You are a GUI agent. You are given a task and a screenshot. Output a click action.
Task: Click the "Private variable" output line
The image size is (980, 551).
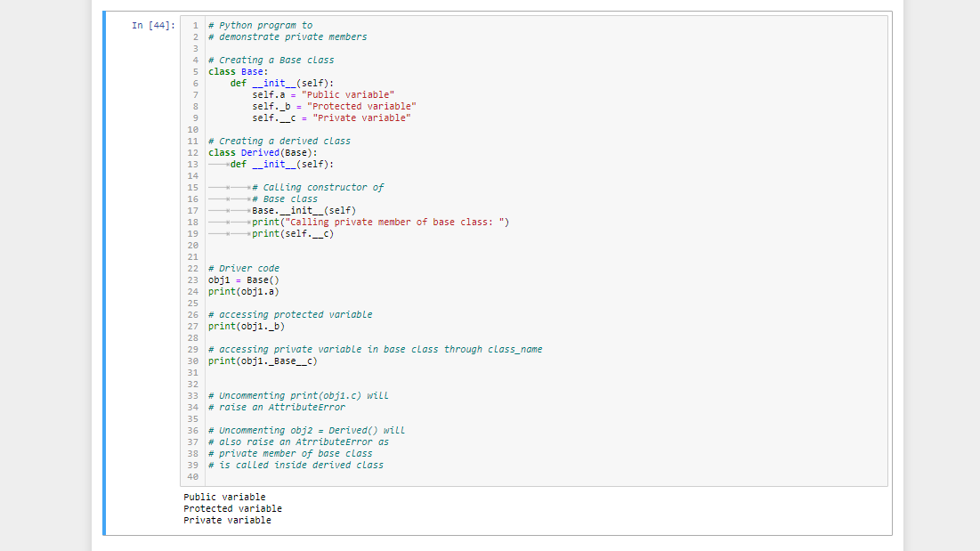(225, 520)
